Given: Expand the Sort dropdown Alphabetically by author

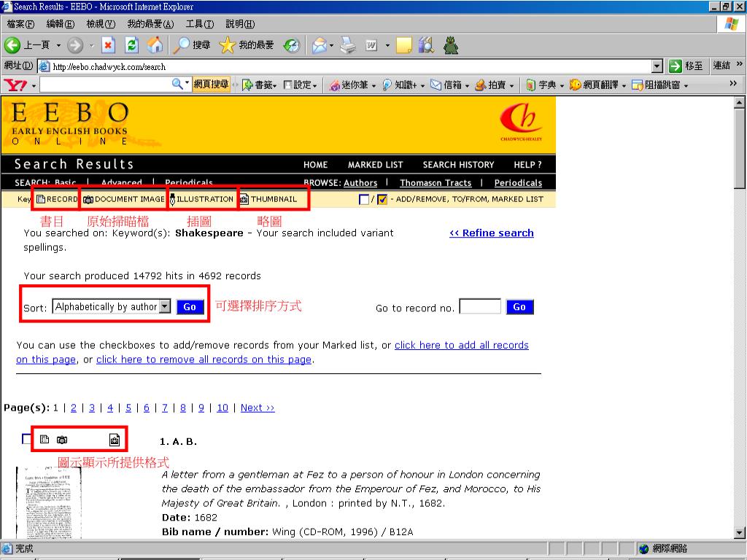Looking at the screenshot, I should [x=165, y=306].
